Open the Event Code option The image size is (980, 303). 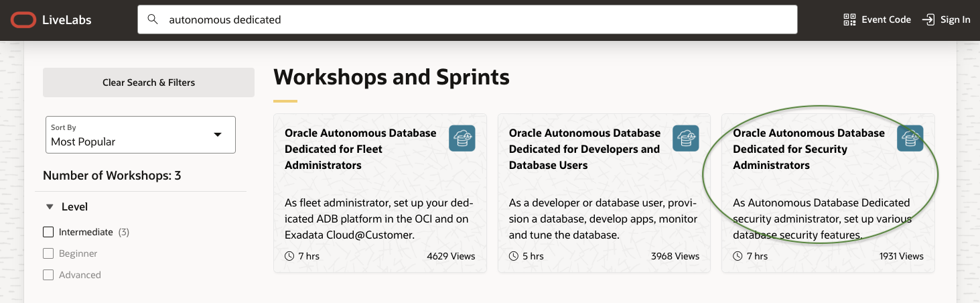(x=886, y=19)
